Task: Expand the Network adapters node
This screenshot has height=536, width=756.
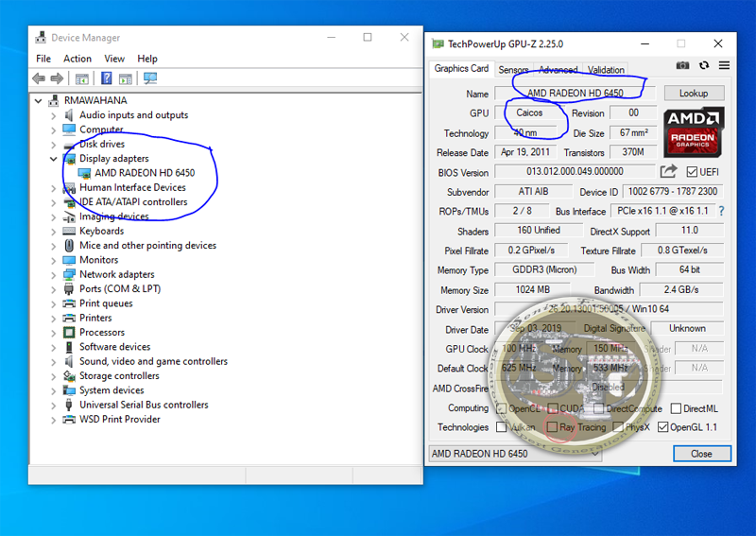Action: [54, 275]
